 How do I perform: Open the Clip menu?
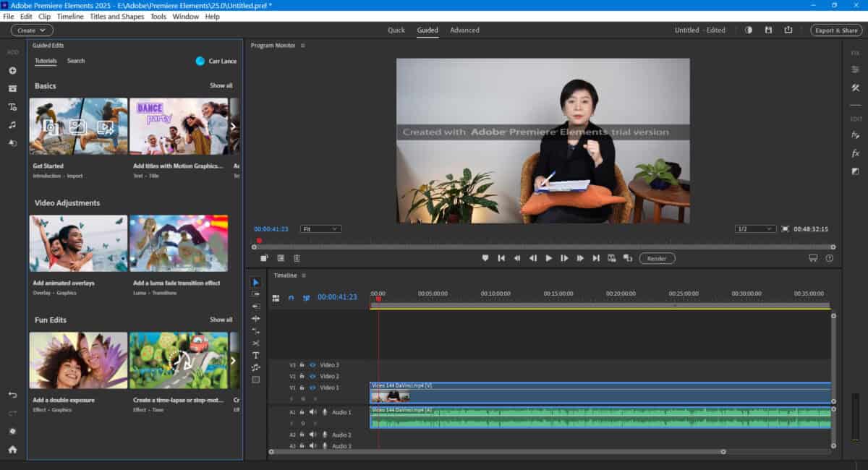coord(44,16)
